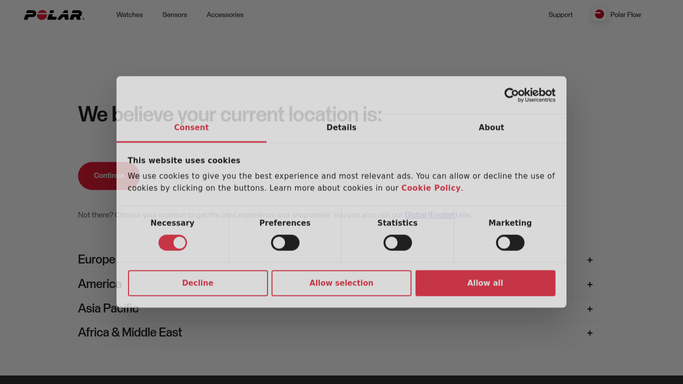683x384 pixels.
Task: Open the Support link
Action: [x=560, y=15]
